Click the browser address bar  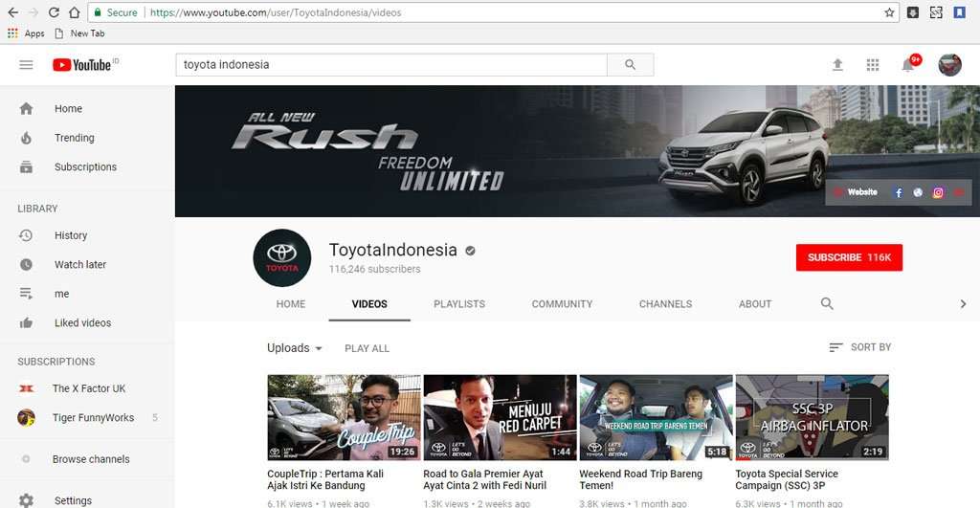pyautogui.click(x=493, y=12)
